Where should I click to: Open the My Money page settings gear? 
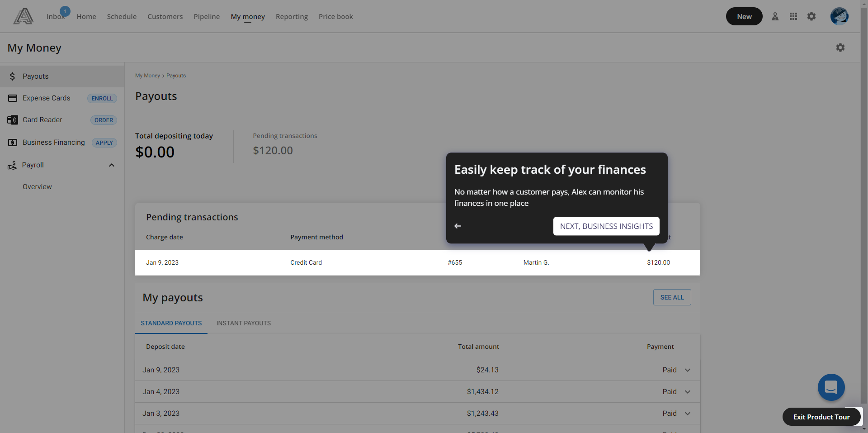click(x=840, y=48)
